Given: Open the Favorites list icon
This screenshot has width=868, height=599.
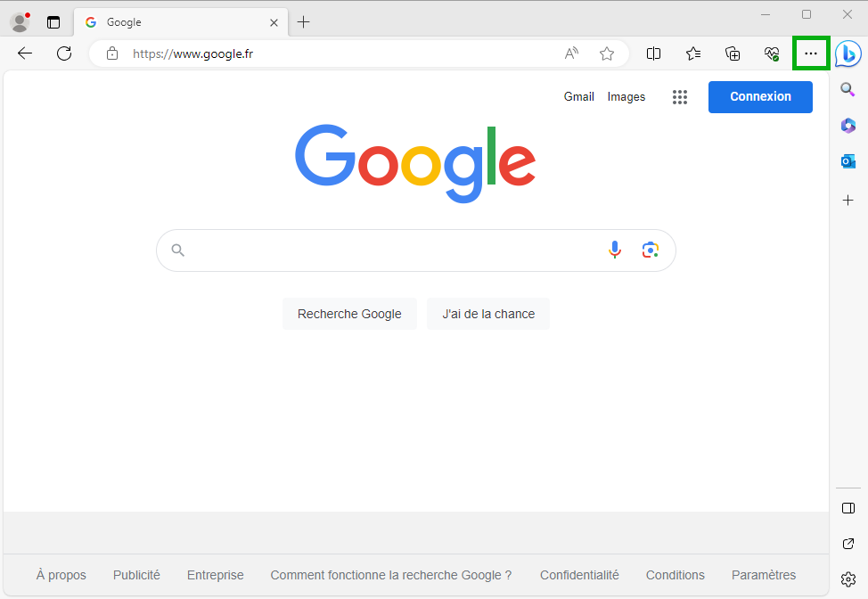Looking at the screenshot, I should [693, 53].
